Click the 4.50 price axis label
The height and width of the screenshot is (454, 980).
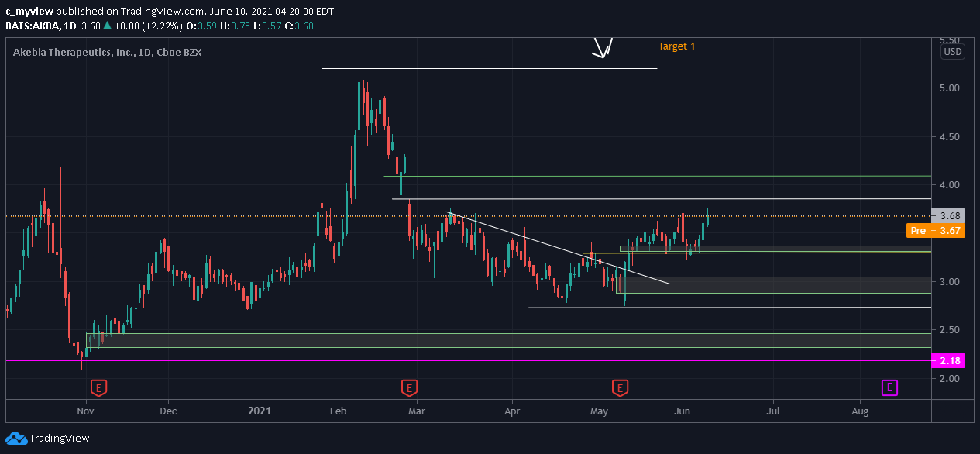pyautogui.click(x=950, y=137)
